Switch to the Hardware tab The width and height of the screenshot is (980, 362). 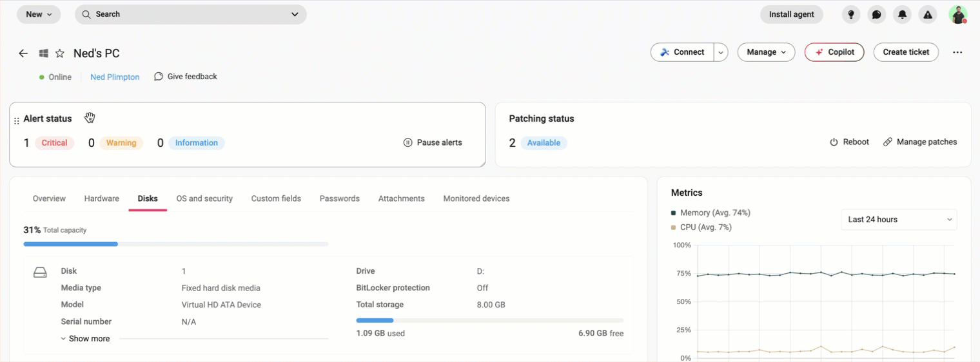tap(102, 198)
